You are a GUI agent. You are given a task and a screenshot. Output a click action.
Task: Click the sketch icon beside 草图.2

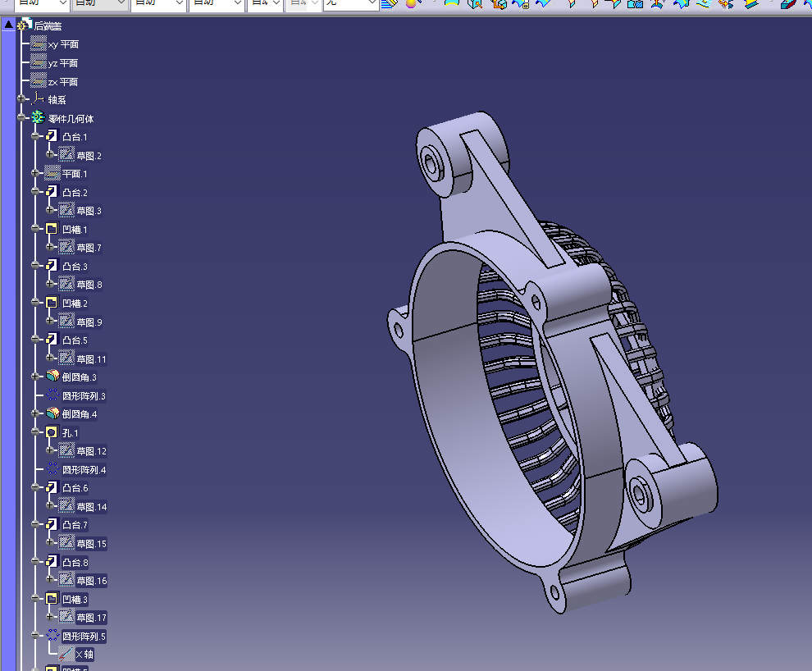[x=66, y=155]
